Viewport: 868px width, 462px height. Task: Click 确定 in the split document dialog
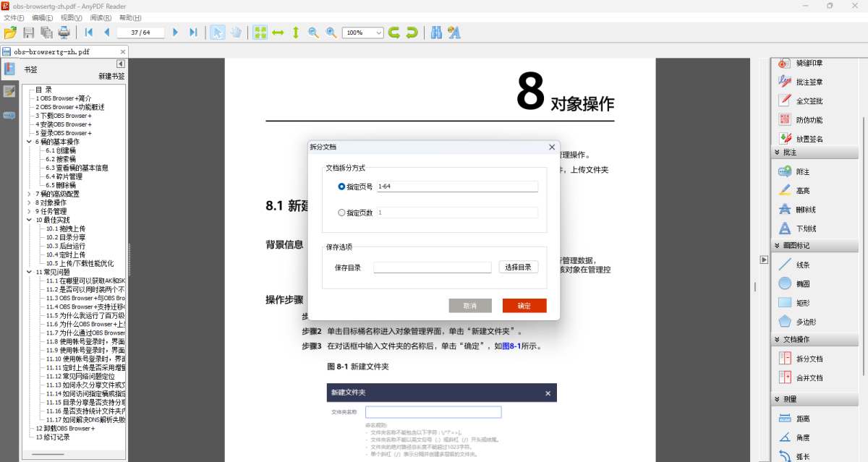pyautogui.click(x=524, y=305)
